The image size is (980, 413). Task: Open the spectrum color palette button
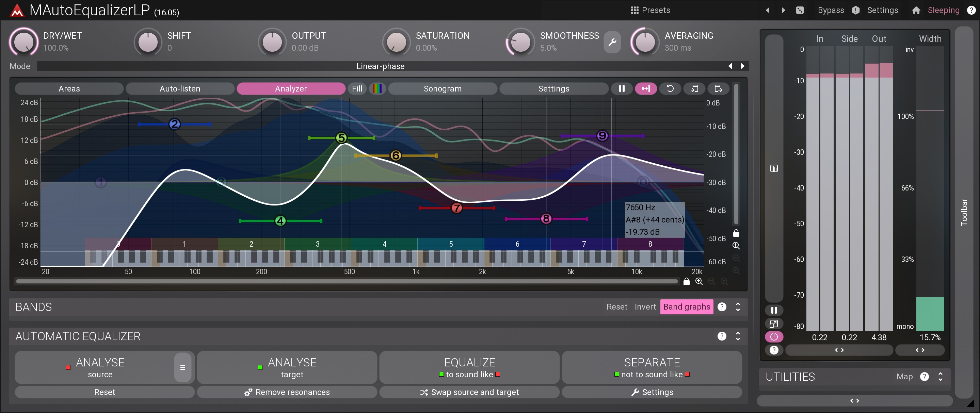point(377,88)
